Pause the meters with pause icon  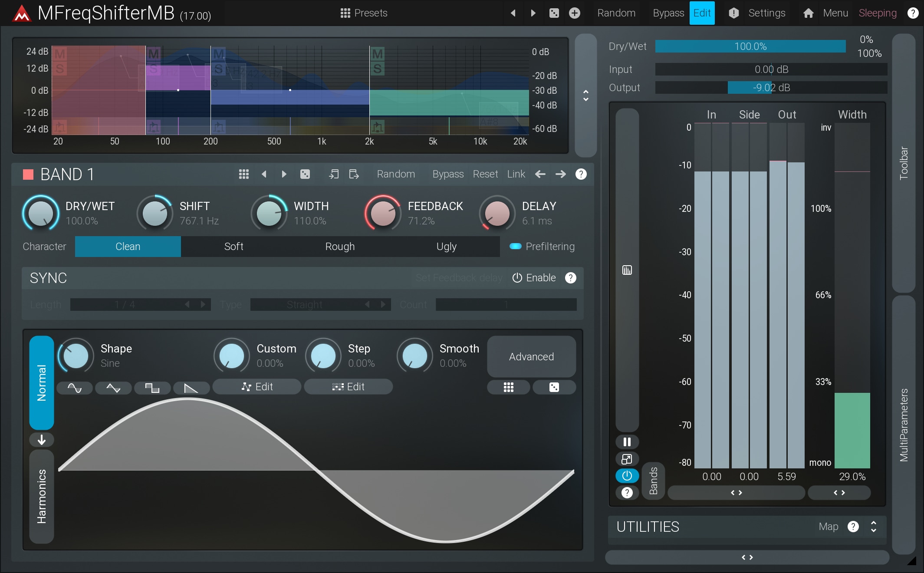pos(627,442)
